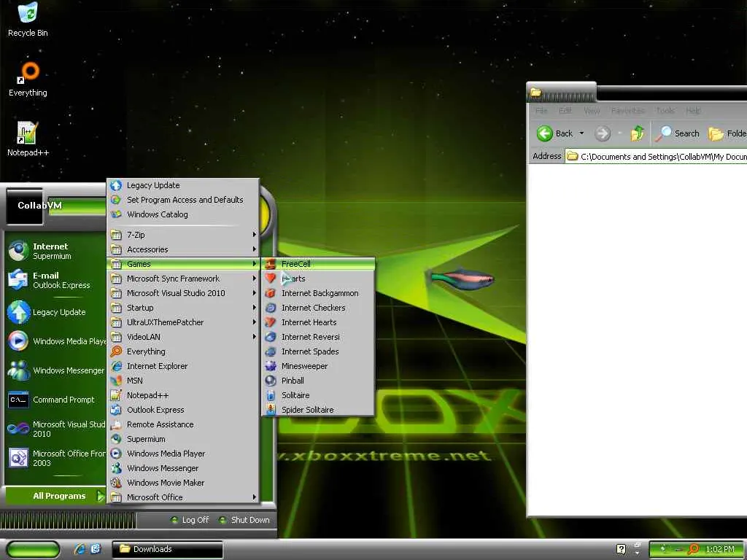Launch Supermium from All Programs list
The height and width of the screenshot is (560, 747).
183,439
